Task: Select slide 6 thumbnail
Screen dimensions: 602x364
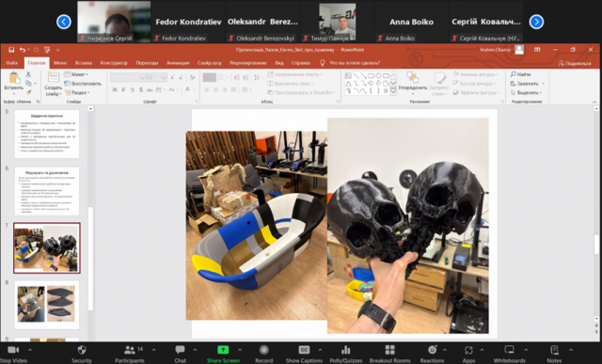Action: [x=47, y=191]
